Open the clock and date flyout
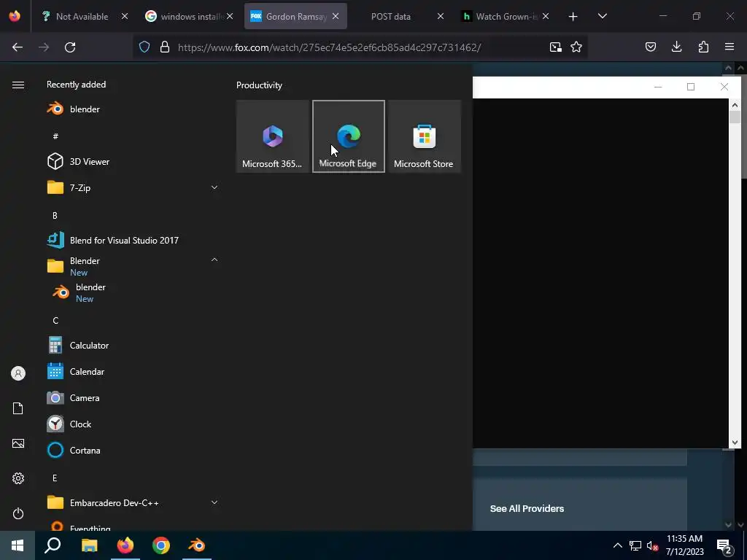Screen dimensions: 747x560 tap(684, 545)
